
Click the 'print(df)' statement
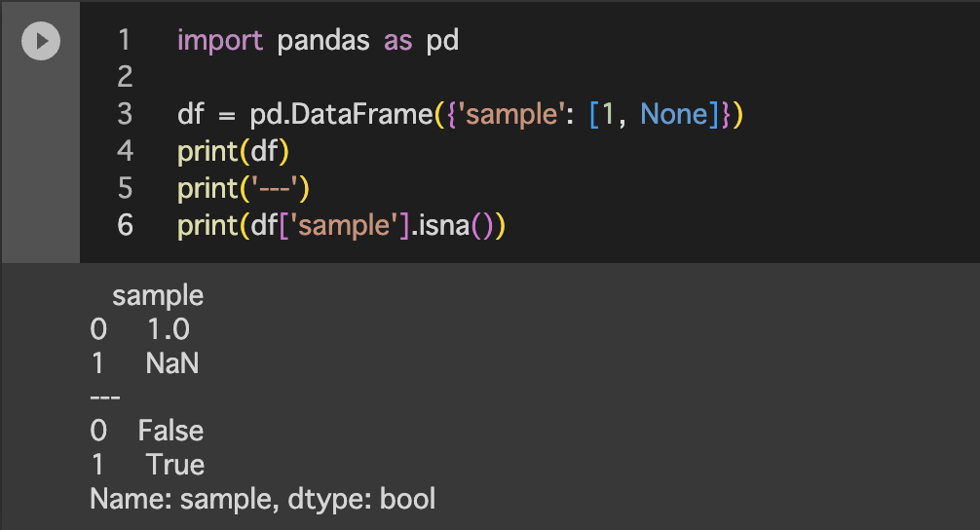234,151
